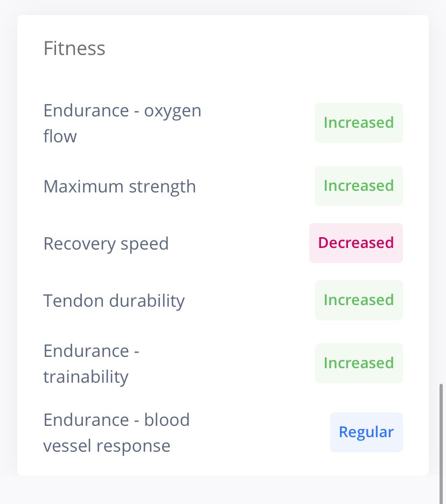446x504 pixels.
Task: Click empty space right of Fitness heading
Action: coord(257,49)
